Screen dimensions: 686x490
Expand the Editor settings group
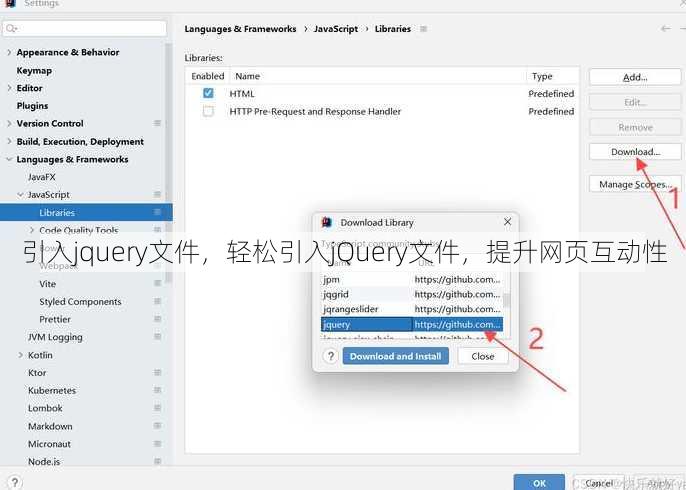tap(9, 88)
